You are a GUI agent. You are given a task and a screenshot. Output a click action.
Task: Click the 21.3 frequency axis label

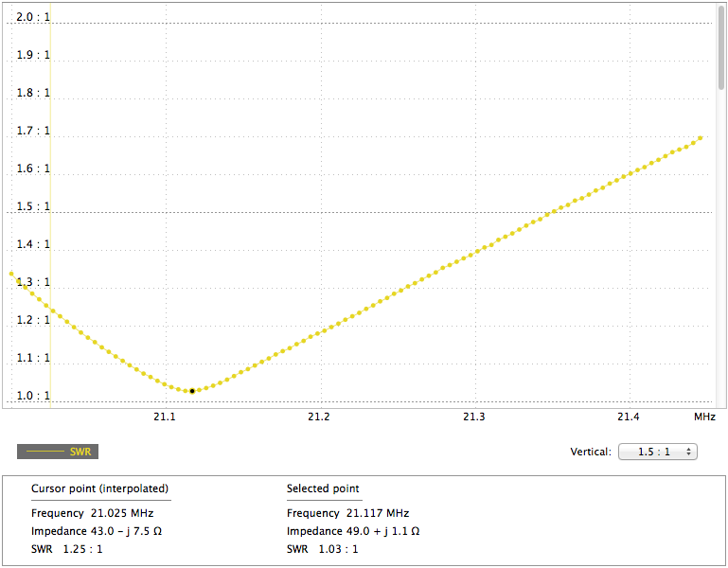[473, 417]
